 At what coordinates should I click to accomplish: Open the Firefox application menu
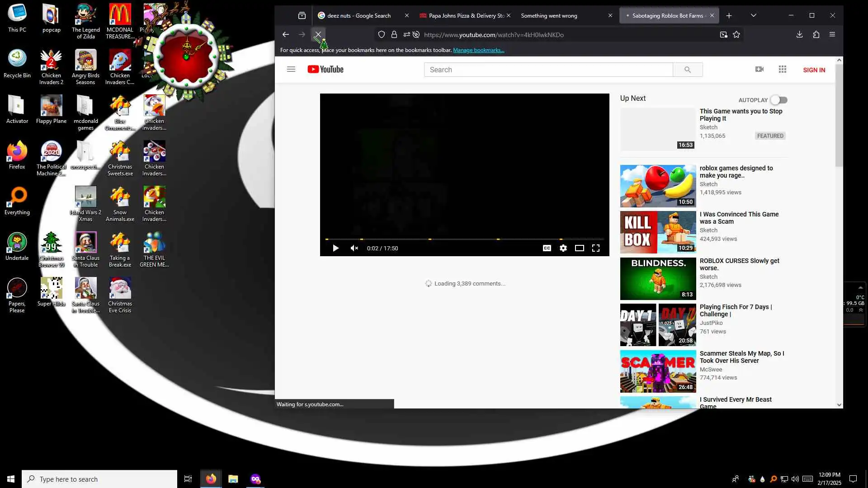tap(832, 35)
